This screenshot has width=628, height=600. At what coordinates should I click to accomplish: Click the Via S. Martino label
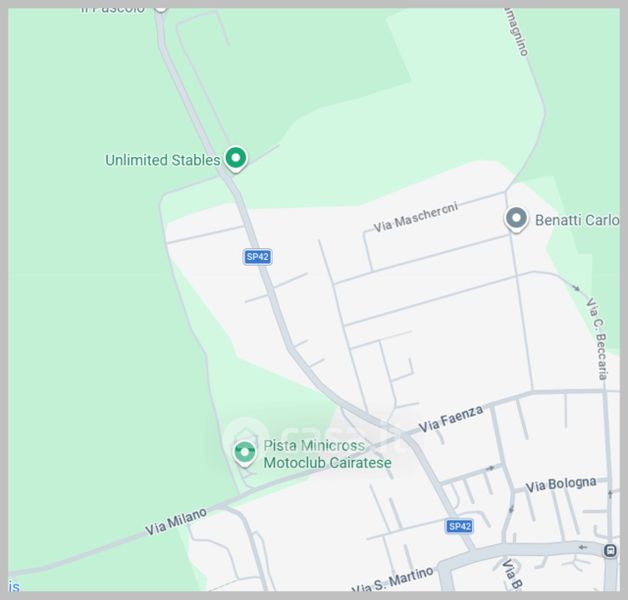click(x=392, y=581)
